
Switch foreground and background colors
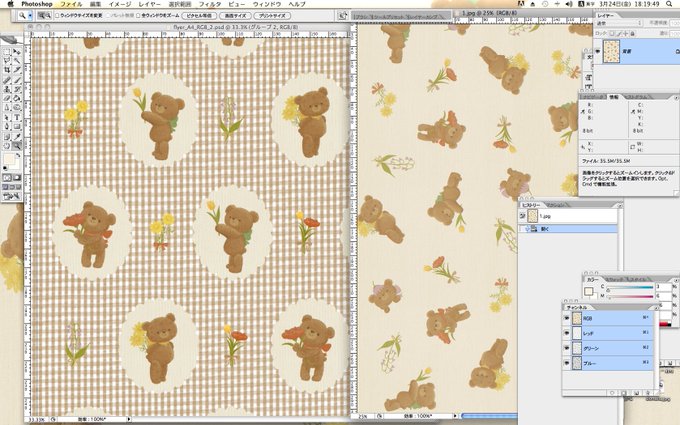point(18,154)
